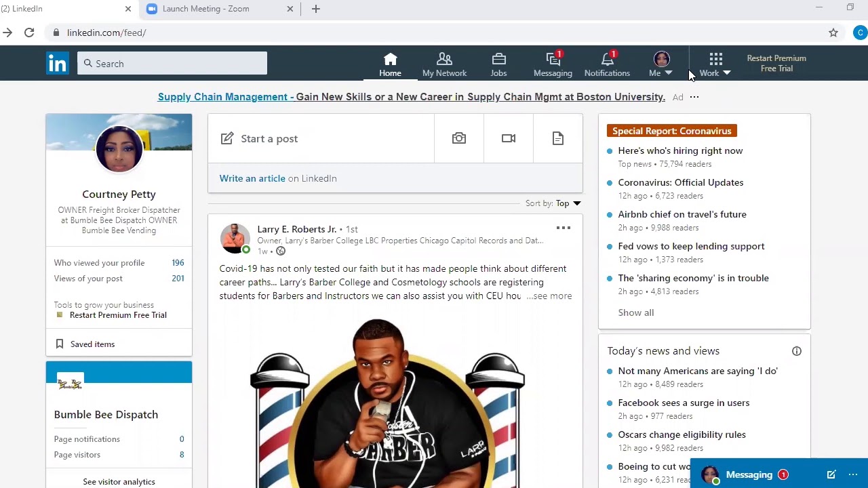Click Courtney Petty name in sidebar
This screenshot has height=488, width=868.
[x=119, y=194]
